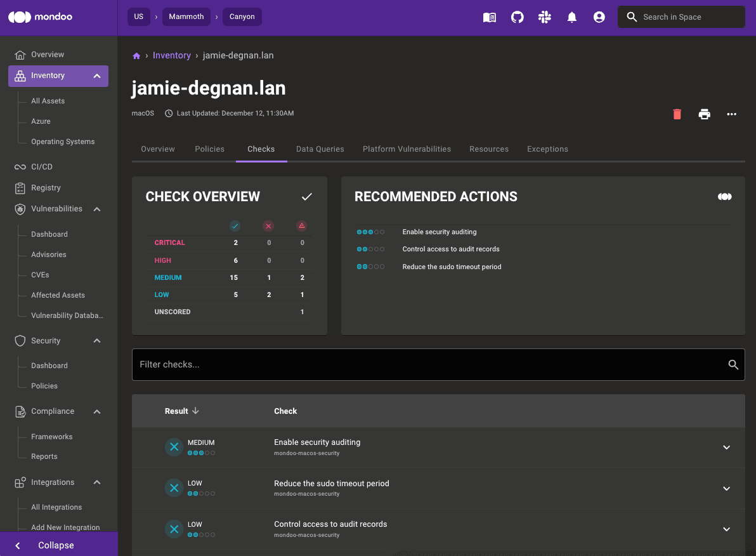Open the GitHub icon in the top bar
This screenshot has width=756, height=556.
(517, 17)
